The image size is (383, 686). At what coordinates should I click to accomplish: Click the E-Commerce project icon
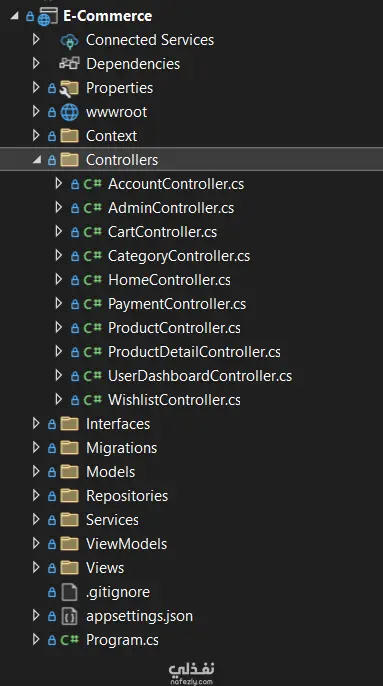[47, 16]
